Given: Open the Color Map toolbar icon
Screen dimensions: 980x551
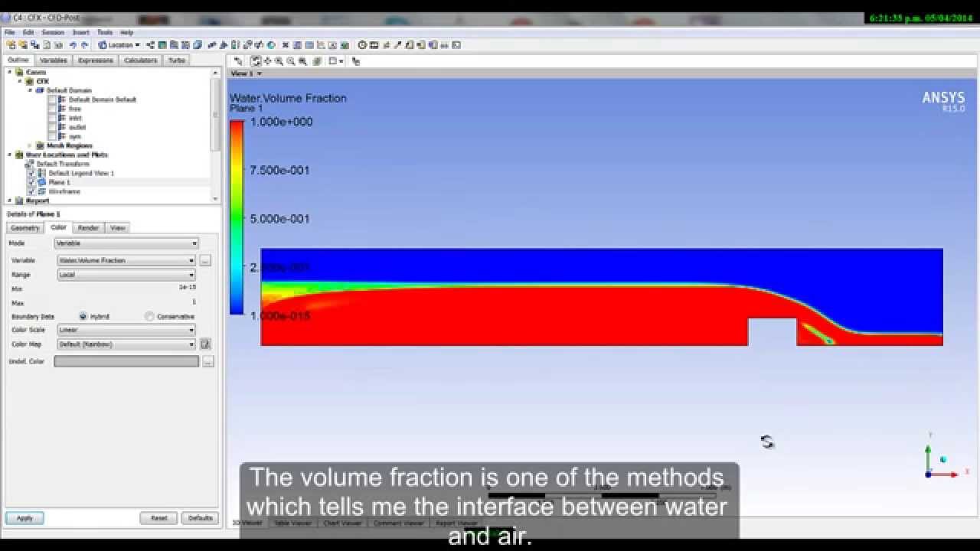Looking at the screenshot, I should pos(271,45).
